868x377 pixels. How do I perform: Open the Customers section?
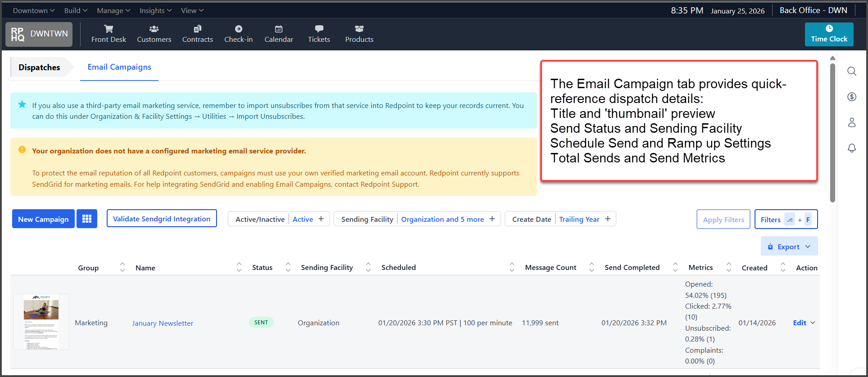tap(154, 34)
